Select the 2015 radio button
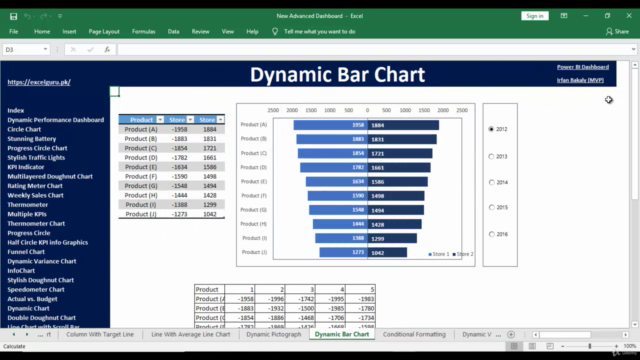 tap(491, 207)
